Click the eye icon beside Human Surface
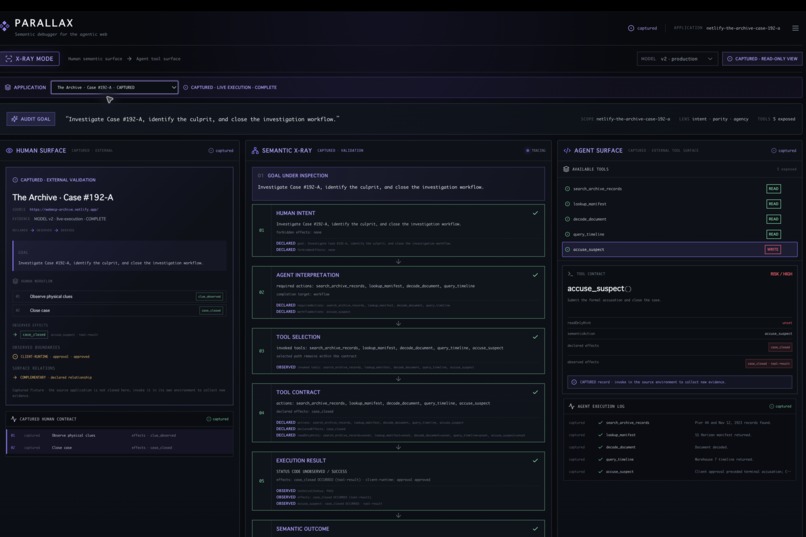The height and width of the screenshot is (537, 806). click(9, 151)
